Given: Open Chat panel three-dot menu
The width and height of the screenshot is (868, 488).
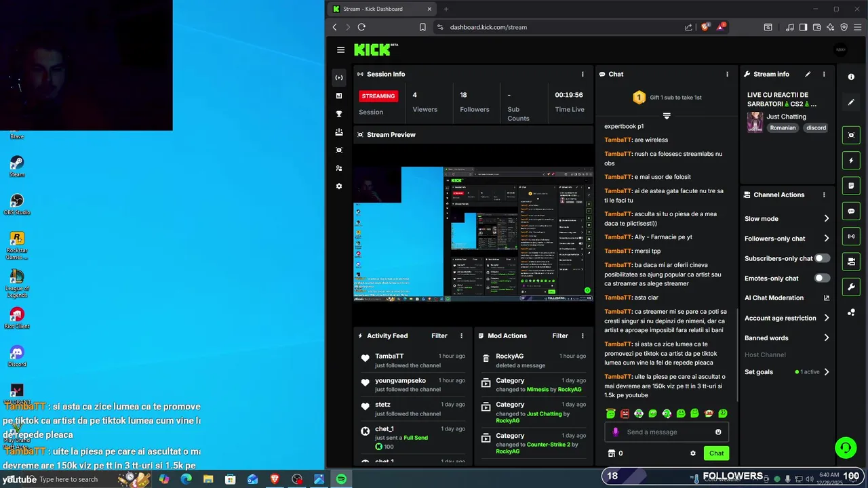Looking at the screenshot, I should coord(728,74).
